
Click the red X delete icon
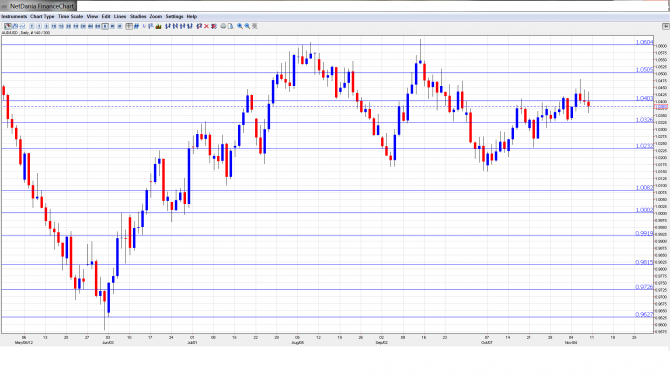[x=206, y=26]
